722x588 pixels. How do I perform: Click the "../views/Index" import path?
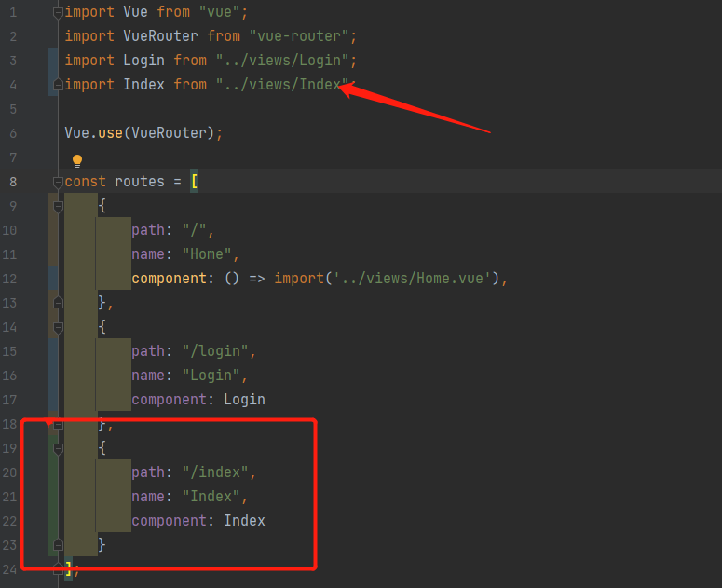coord(282,85)
